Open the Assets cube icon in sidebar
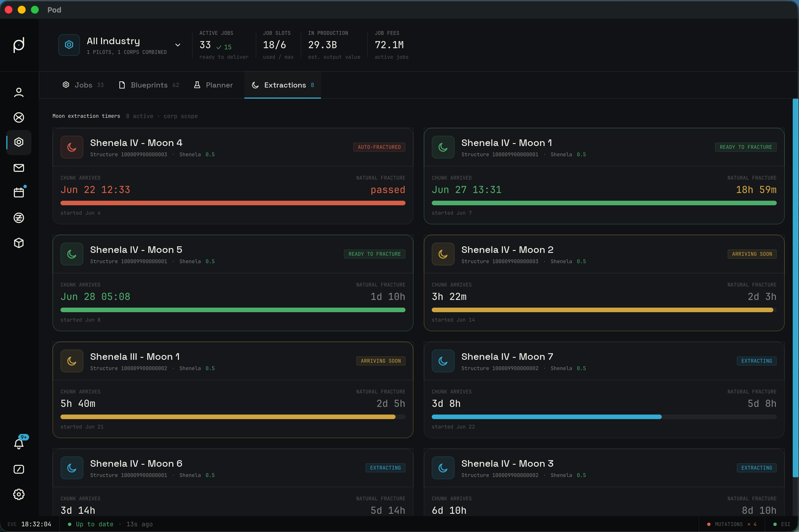 point(19,243)
